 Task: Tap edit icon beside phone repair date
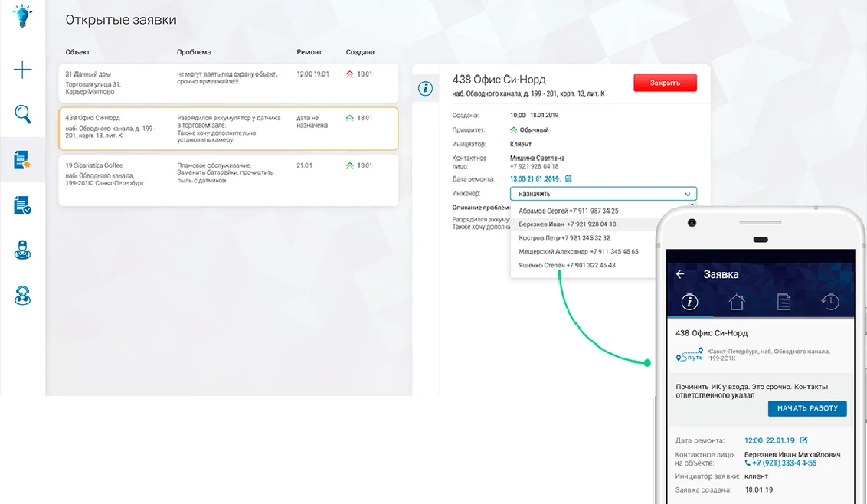coord(804,440)
